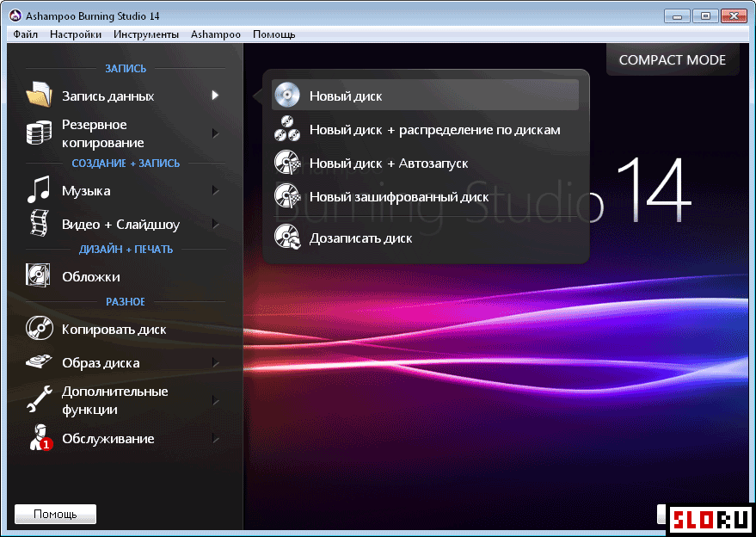The image size is (756, 537).
Task: Select Новый диск + Автозапуск entry
Action: tap(425, 163)
